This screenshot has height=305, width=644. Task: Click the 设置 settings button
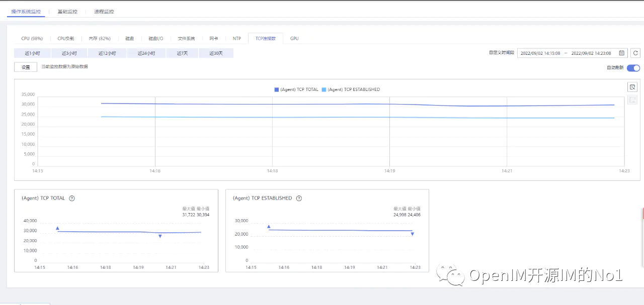(x=26, y=67)
